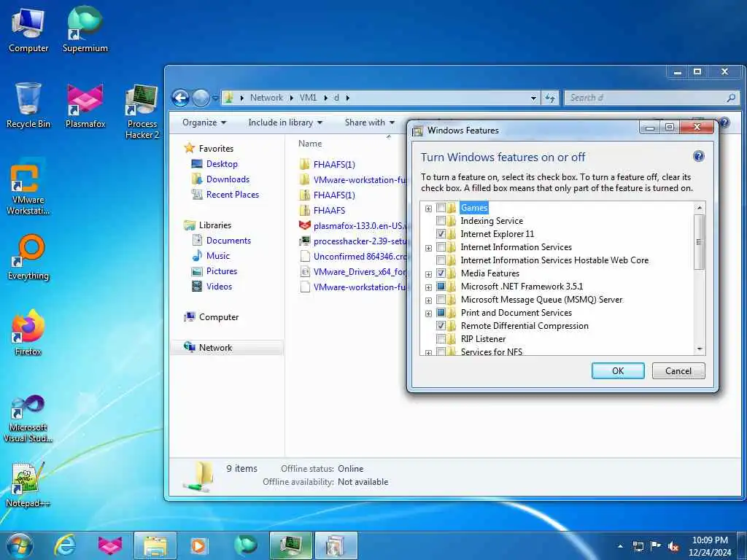The image size is (747, 560).
Task: Refresh the Explorer address bar location
Action: 550,98
